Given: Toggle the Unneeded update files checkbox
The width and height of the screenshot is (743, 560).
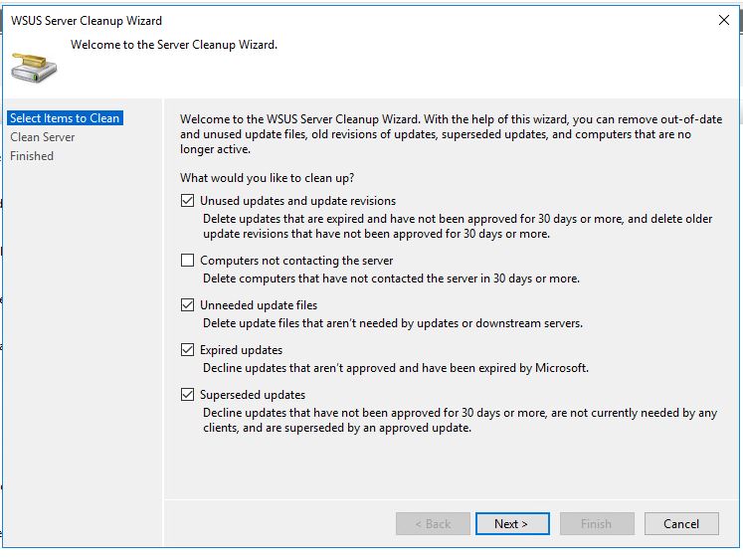Looking at the screenshot, I should point(187,304).
